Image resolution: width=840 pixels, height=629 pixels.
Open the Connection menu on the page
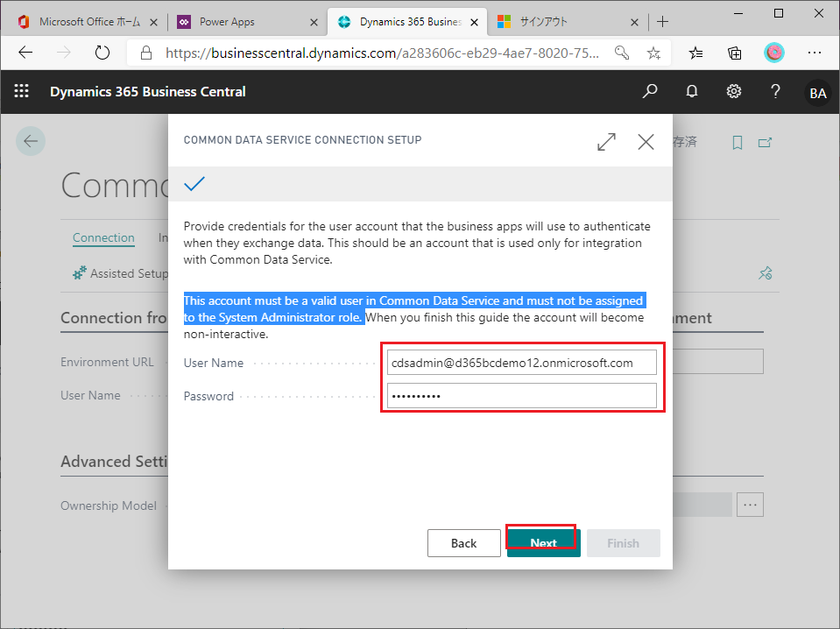103,237
